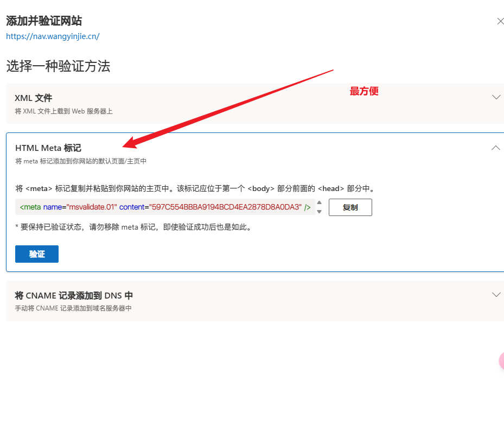Image resolution: width=504 pixels, height=425 pixels.
Task: Expand 将 CNAME 记录添加到 DNS 中 section
Action: 74,296
